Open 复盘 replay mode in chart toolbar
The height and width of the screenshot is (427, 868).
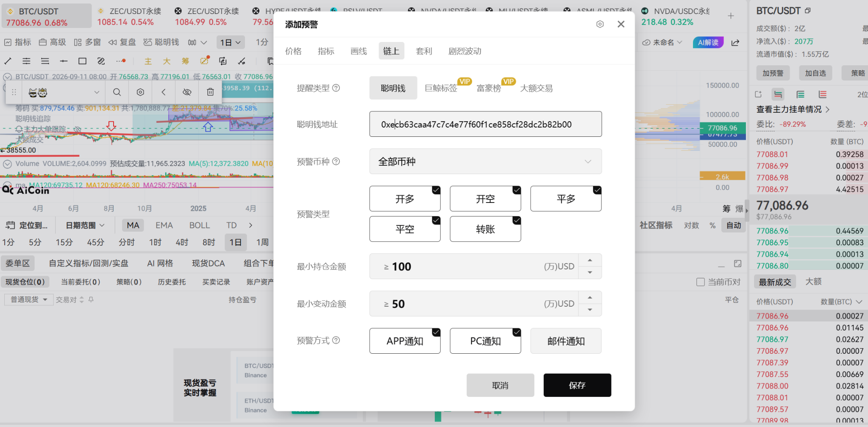[122, 42]
